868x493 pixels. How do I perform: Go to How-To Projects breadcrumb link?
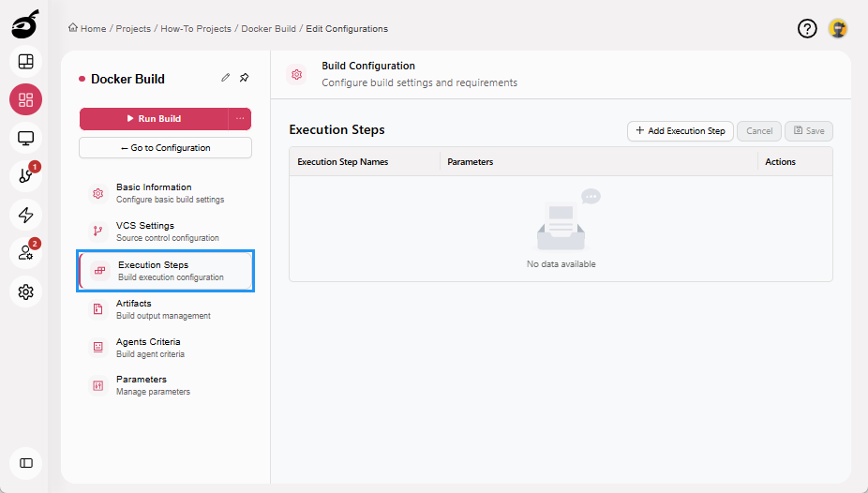(196, 29)
